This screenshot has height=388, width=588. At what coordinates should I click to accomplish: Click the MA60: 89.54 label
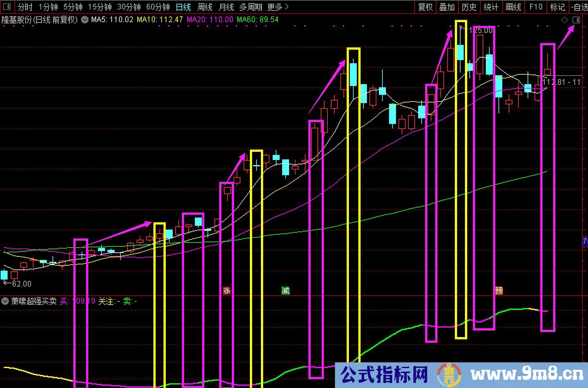257,20
